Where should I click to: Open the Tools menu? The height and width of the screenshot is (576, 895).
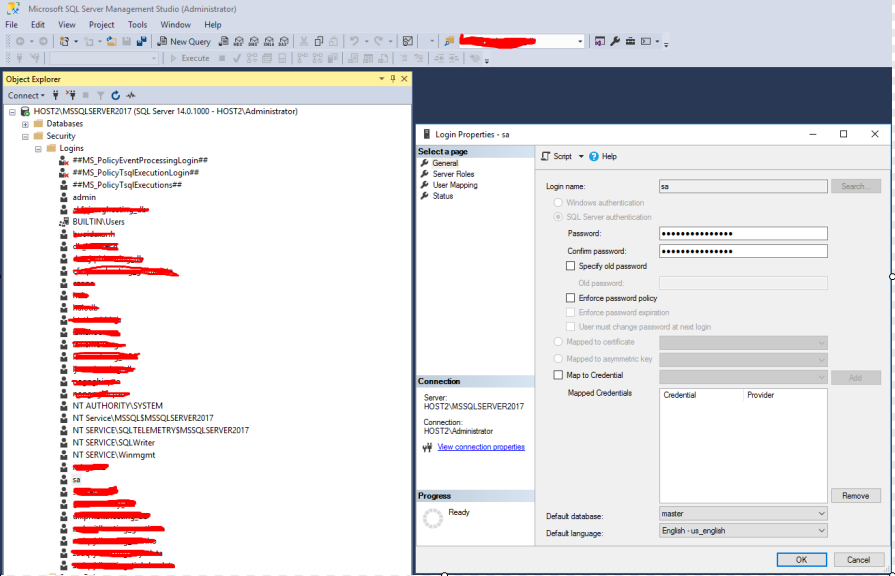(137, 24)
